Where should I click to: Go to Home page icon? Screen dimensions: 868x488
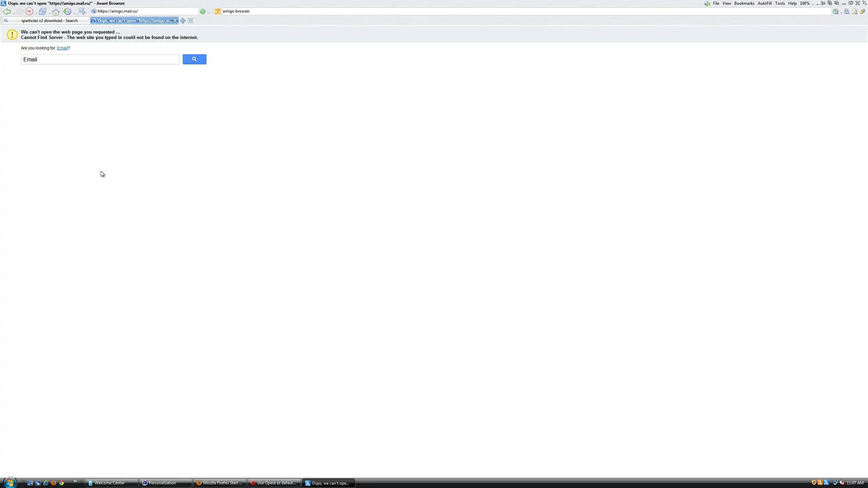pos(56,12)
